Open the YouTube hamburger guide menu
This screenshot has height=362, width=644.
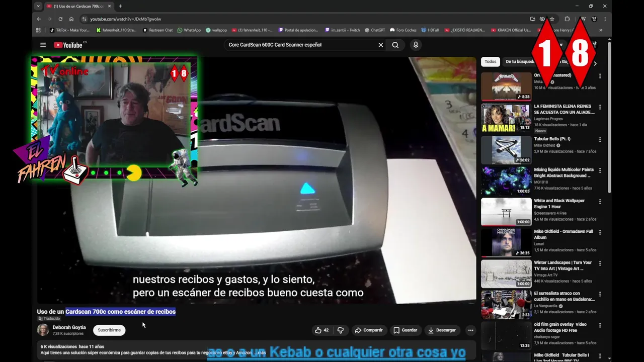[43, 45]
